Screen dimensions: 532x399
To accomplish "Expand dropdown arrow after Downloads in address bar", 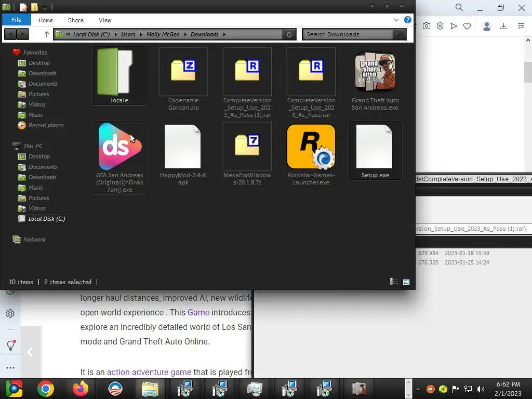I will (x=224, y=34).
